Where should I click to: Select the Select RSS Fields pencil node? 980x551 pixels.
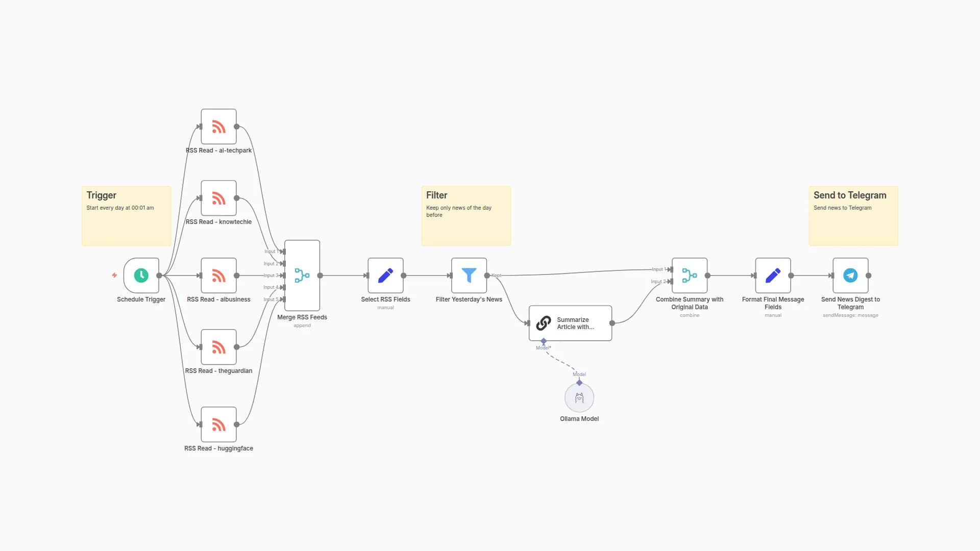(x=385, y=275)
